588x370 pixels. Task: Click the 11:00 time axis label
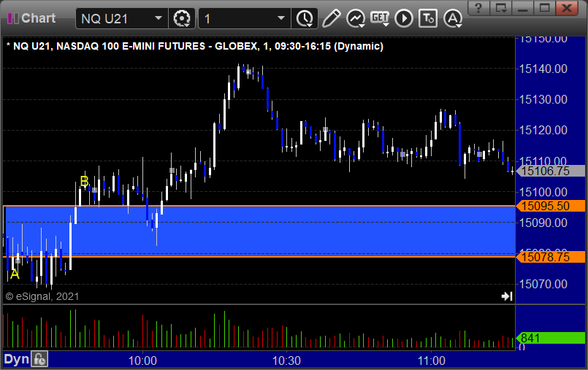431,361
